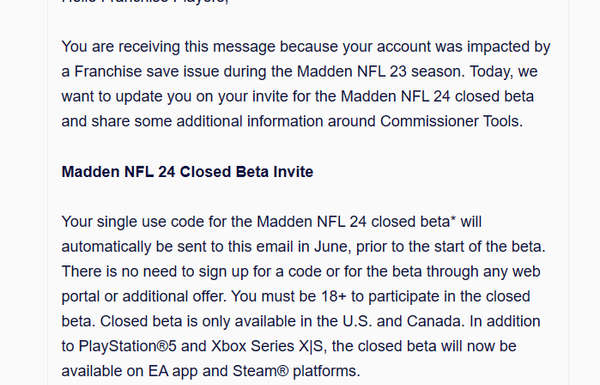Click the asterisk after 'closed beta'
The height and width of the screenshot is (385, 600).
(x=453, y=219)
